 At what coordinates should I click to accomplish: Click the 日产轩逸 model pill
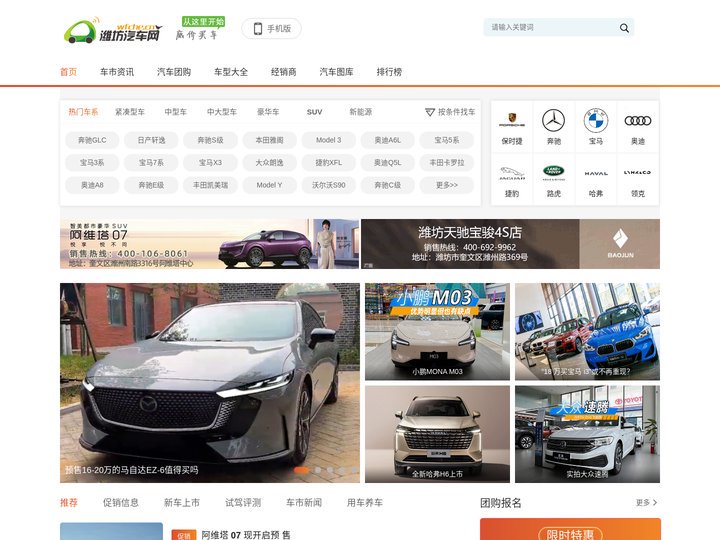pos(151,140)
